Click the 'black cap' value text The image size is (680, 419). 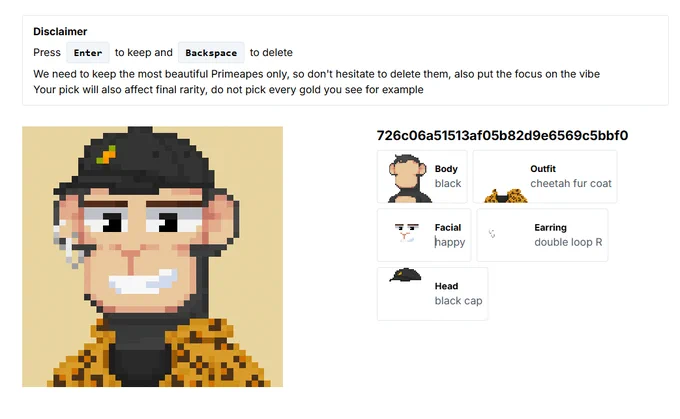pyautogui.click(x=458, y=301)
